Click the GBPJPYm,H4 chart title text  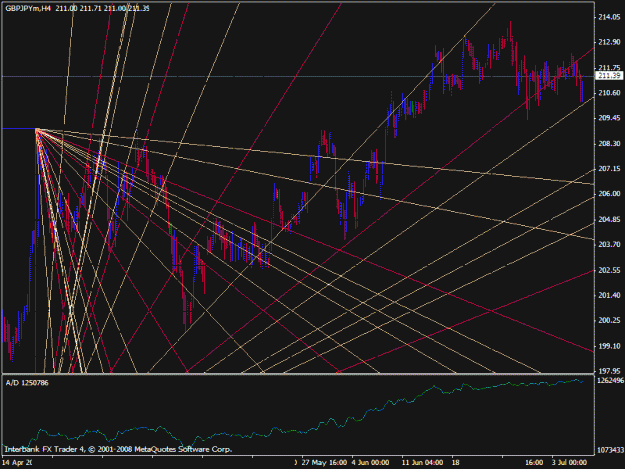28,8
